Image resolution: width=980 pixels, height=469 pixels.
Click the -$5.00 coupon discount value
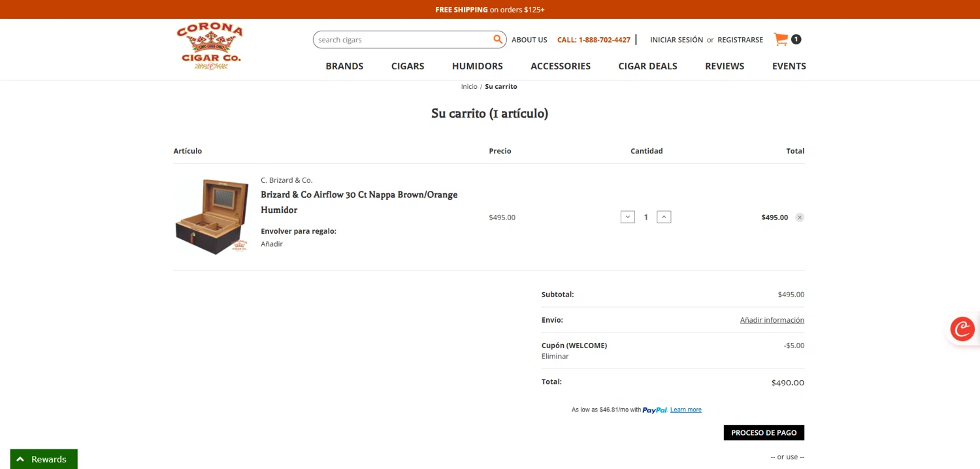pos(794,346)
